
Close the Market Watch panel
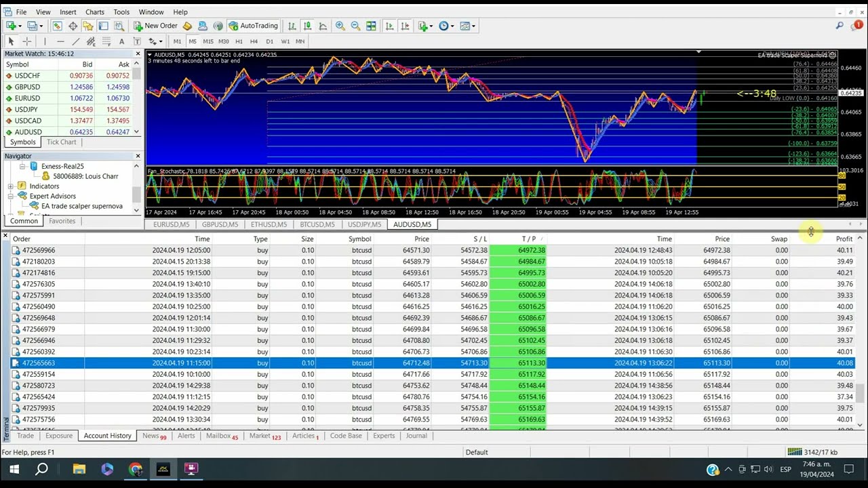138,54
